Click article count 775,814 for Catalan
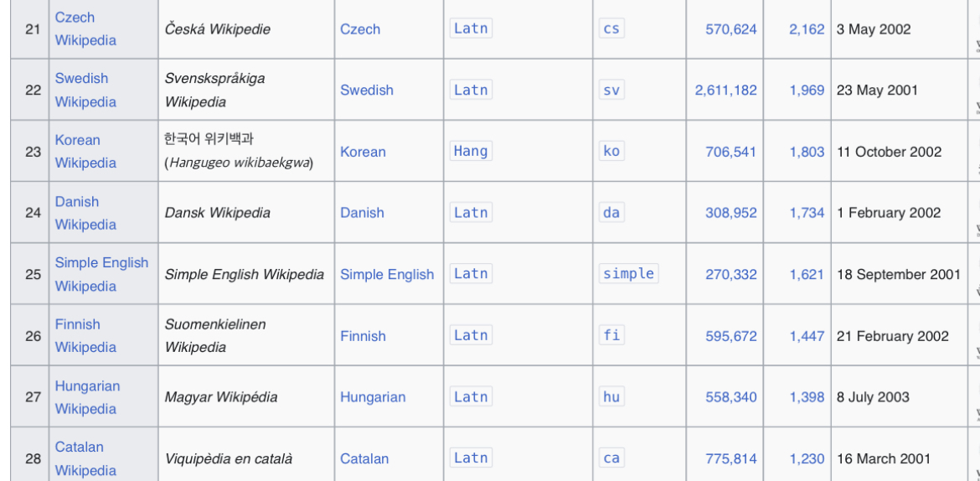 click(x=730, y=458)
